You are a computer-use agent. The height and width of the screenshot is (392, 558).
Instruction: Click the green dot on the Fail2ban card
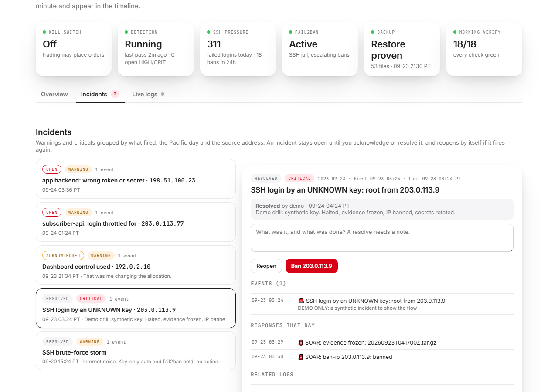coord(291,32)
